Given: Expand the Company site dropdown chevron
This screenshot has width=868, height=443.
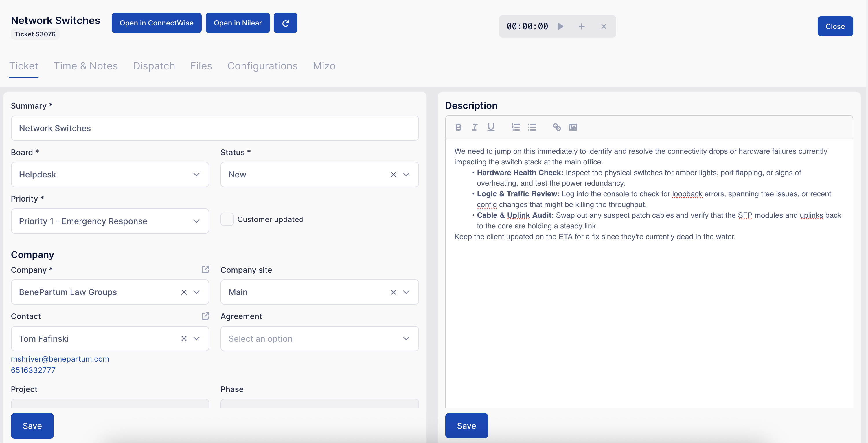Looking at the screenshot, I should coord(406,292).
